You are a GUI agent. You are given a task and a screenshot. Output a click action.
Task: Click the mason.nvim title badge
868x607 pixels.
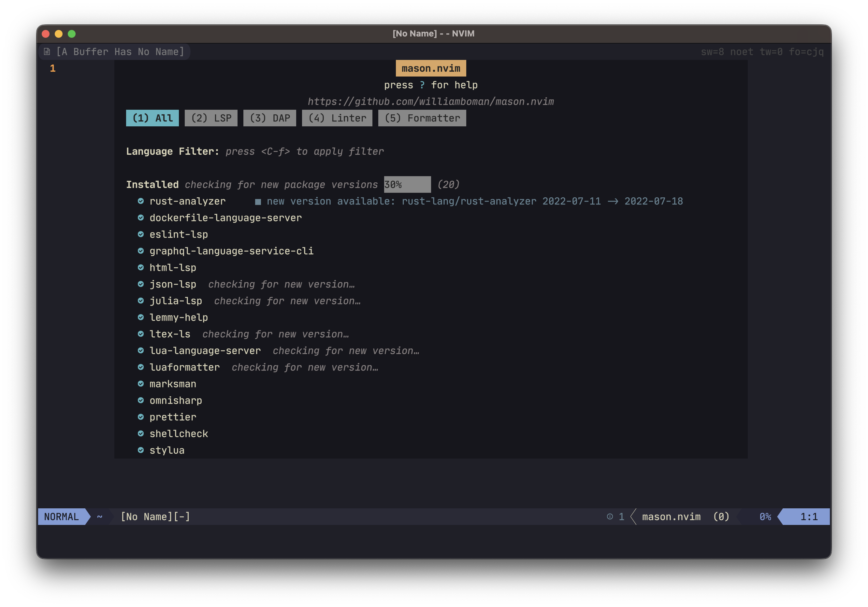(431, 68)
